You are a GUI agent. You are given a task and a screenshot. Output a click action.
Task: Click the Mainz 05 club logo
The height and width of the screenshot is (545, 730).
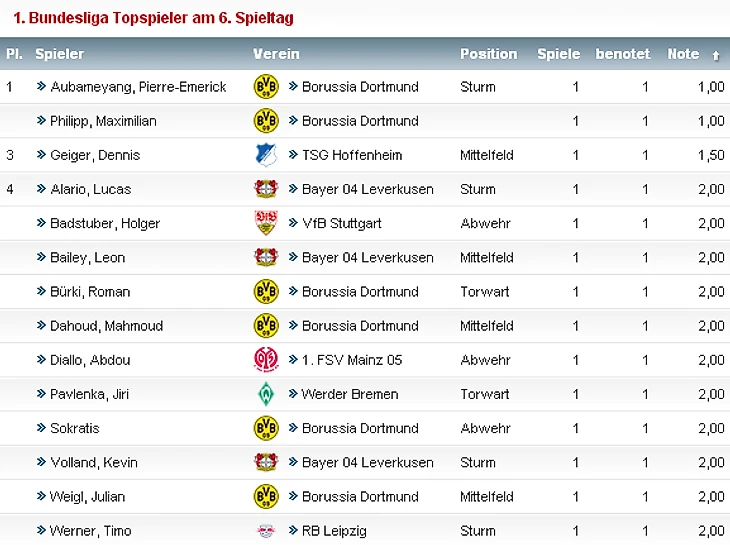pos(266,360)
